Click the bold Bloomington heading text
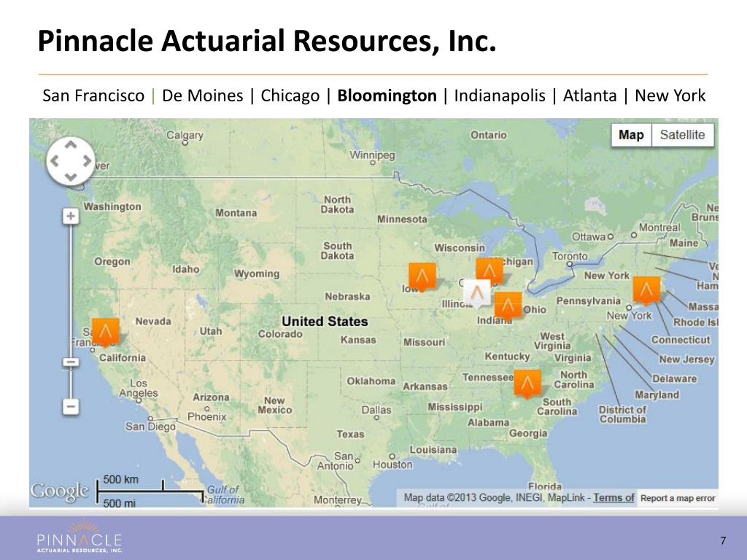 [x=387, y=96]
